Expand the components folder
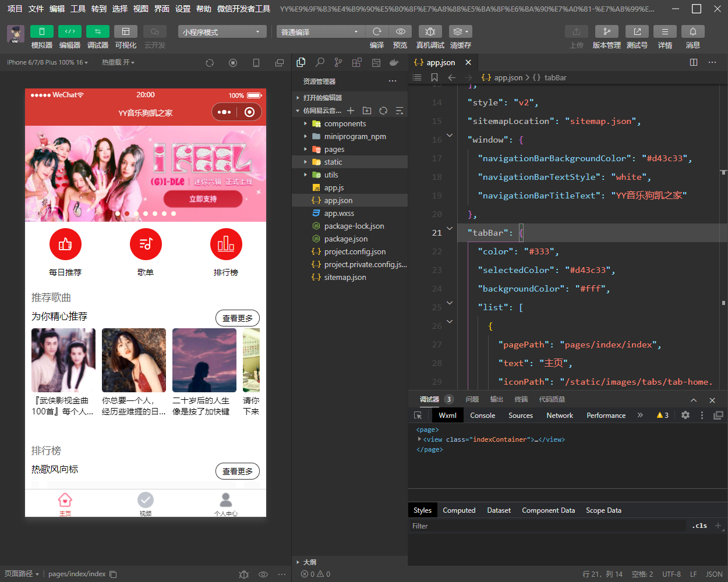The image size is (728, 582). [349, 123]
